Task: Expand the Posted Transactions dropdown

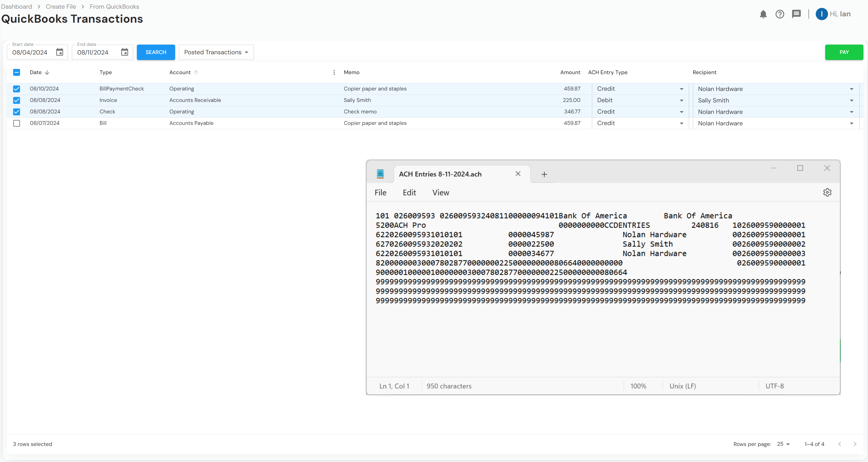Action: click(216, 52)
